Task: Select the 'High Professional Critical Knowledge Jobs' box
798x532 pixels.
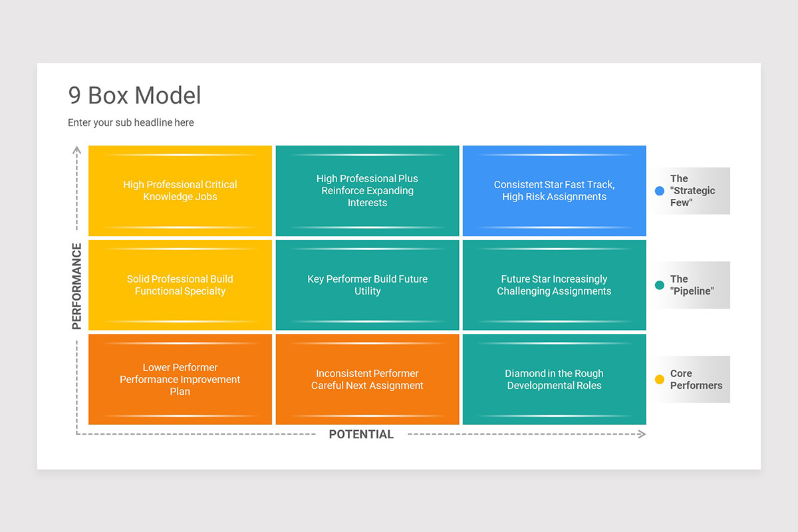Action: [x=180, y=191]
